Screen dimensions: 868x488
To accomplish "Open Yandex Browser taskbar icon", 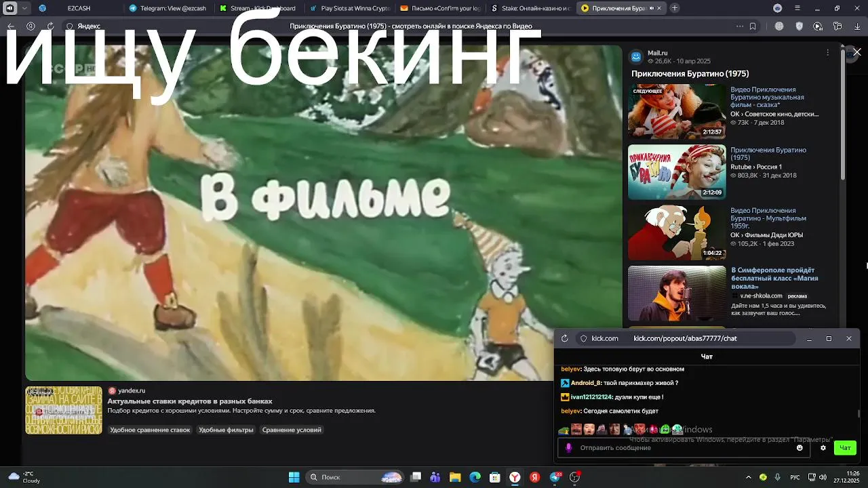I will point(515,477).
